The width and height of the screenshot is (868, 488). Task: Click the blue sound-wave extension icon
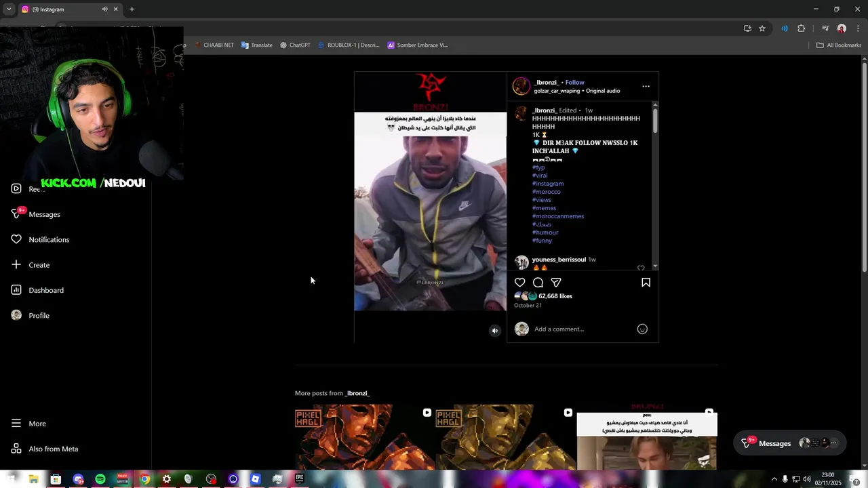pos(785,28)
